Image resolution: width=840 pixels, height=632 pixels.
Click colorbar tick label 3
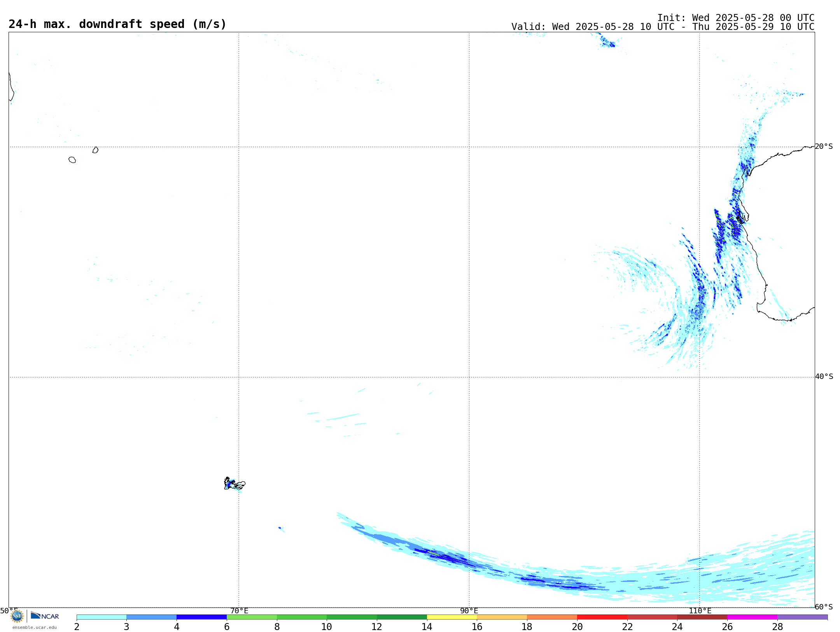126,627
